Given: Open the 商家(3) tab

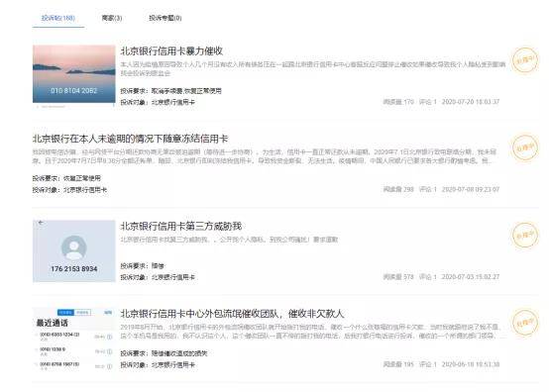Looking at the screenshot, I should click(112, 18).
